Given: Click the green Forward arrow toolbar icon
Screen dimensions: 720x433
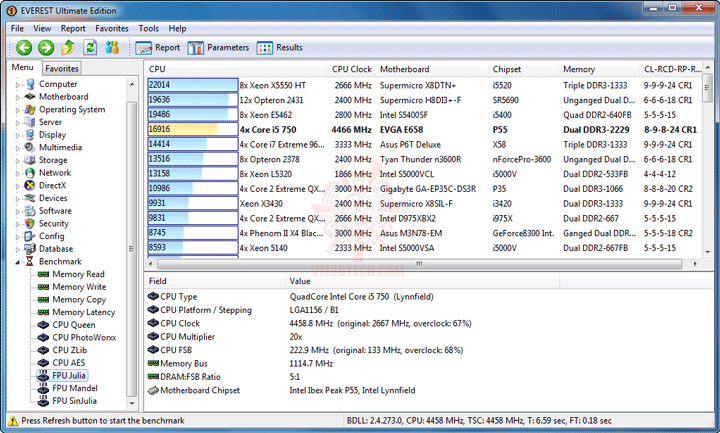Looking at the screenshot, I should pyautogui.click(x=46, y=47).
